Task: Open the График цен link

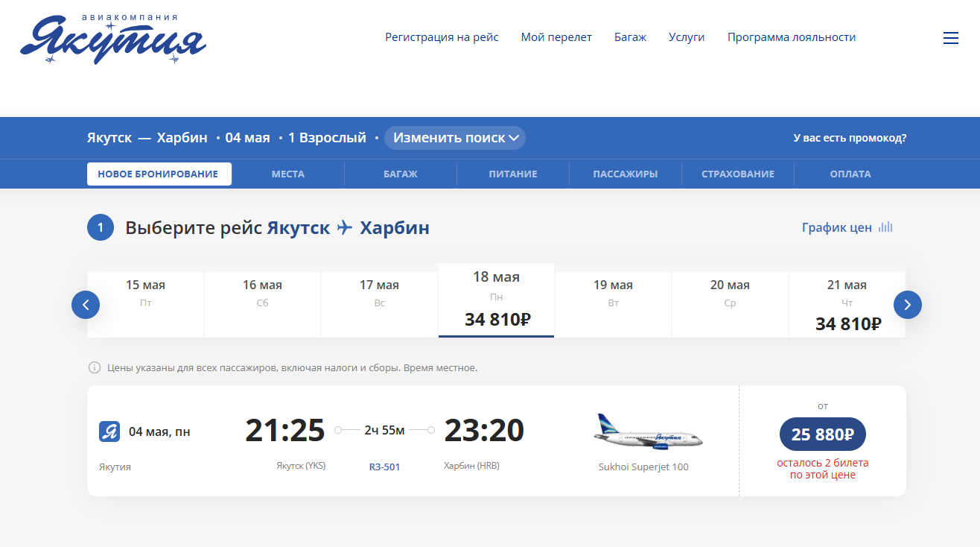Action: 836,228
